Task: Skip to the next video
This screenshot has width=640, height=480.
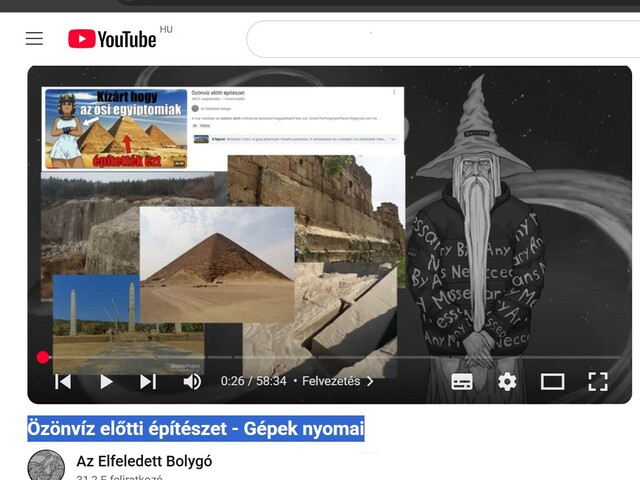Action: (x=148, y=381)
